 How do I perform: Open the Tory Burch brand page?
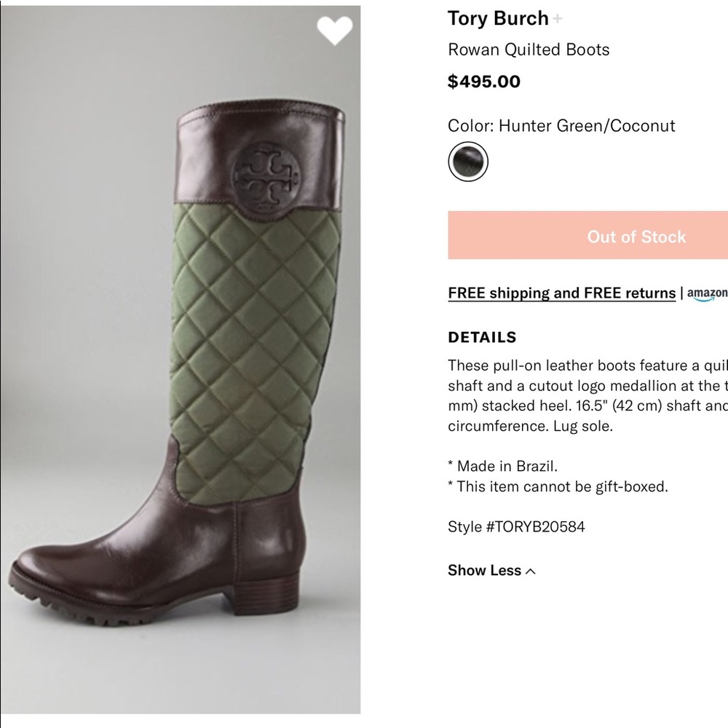click(x=498, y=18)
